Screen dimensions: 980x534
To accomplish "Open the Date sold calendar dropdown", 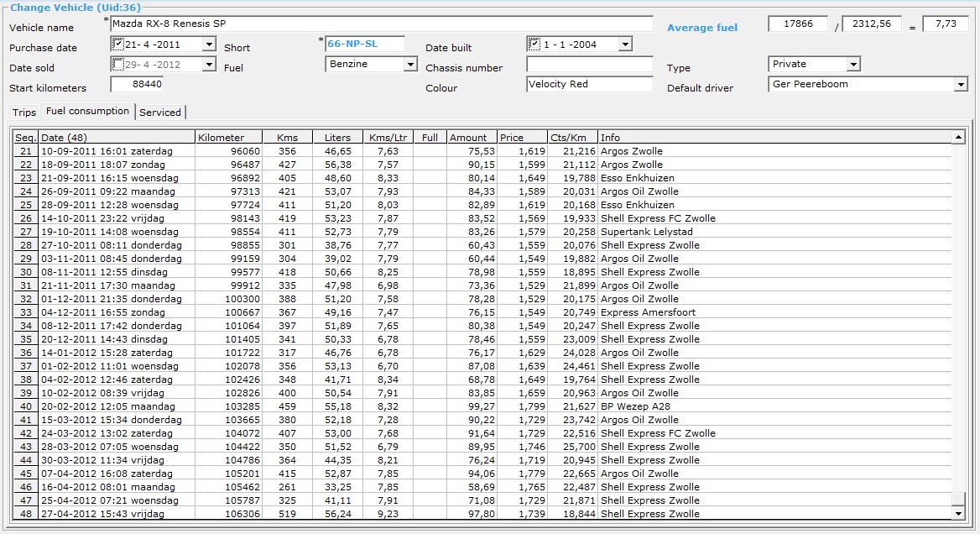I will 210,65.
